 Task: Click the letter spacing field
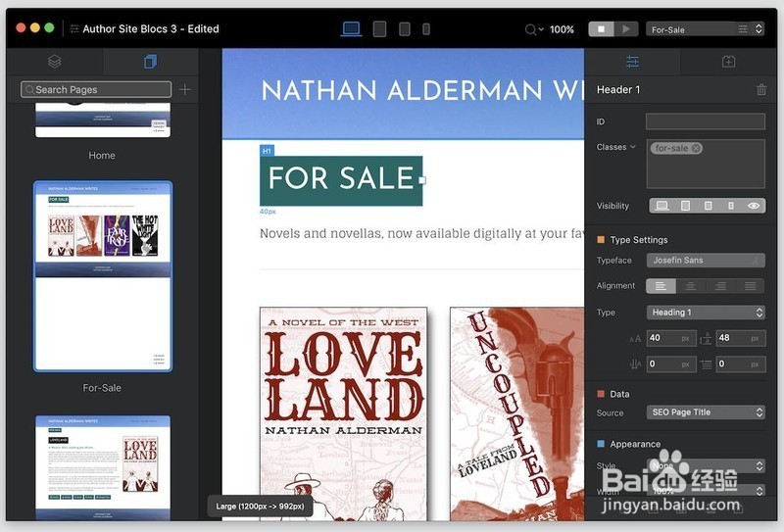tap(671, 364)
